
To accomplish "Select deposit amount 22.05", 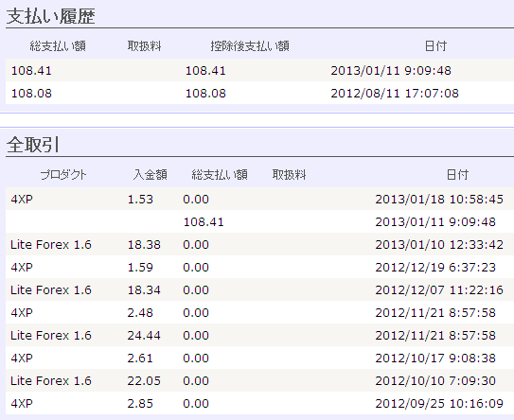I will (x=144, y=380).
